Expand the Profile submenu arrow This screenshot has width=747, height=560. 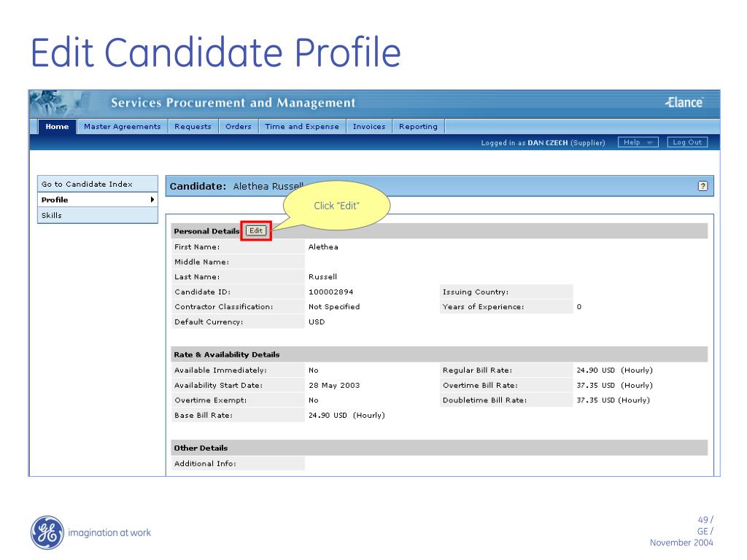[x=152, y=199]
